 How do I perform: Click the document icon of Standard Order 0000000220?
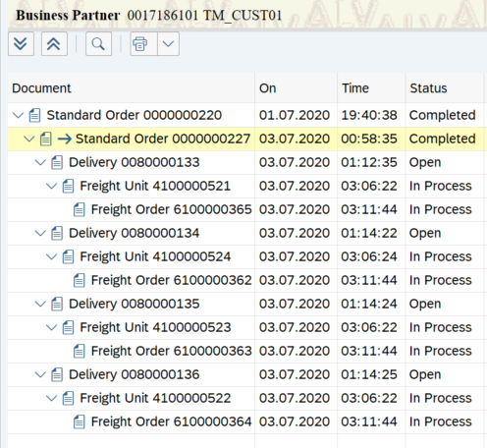coord(34,115)
